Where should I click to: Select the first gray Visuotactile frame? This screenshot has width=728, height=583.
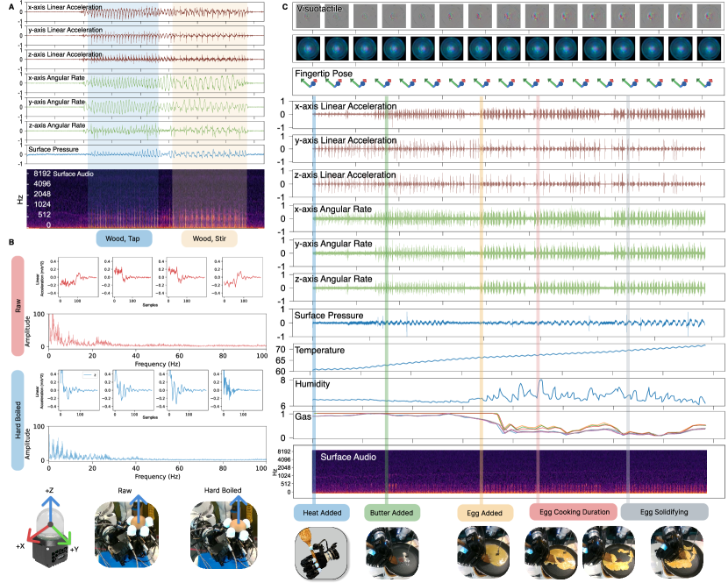click(307, 17)
